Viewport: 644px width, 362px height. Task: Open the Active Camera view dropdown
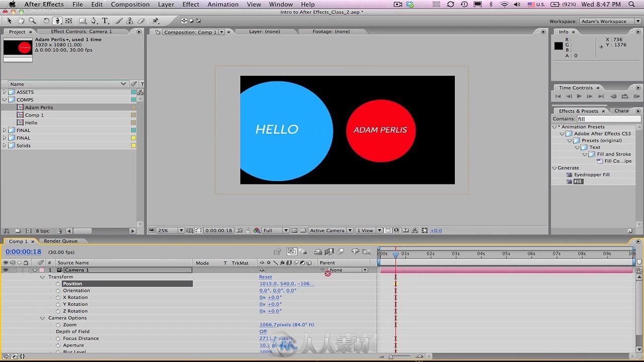pos(331,230)
